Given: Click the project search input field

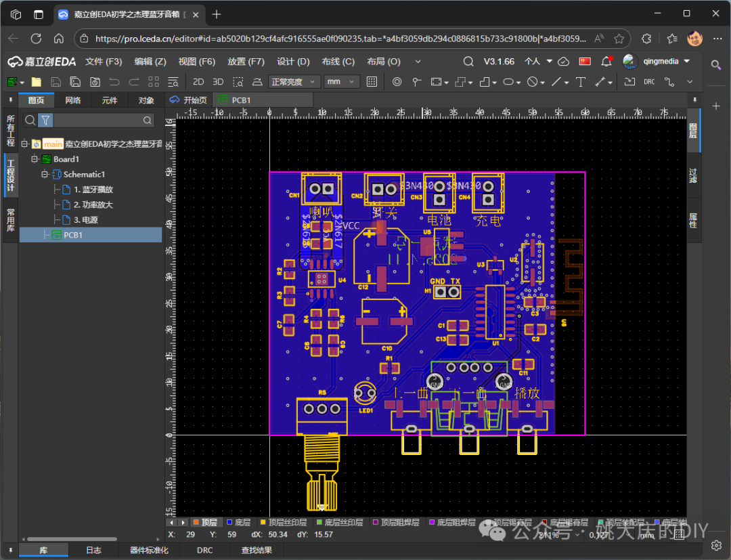Looking at the screenshot, I should pyautogui.click(x=98, y=121).
